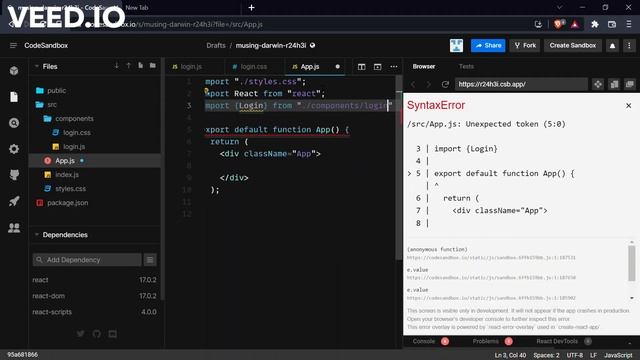Select the App.js editor tab

coord(315,67)
